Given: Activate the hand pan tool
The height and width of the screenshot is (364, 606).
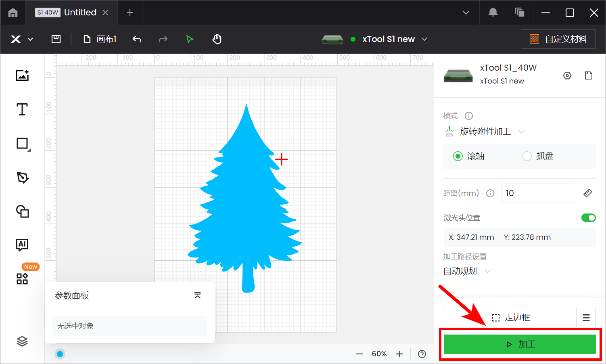Looking at the screenshot, I should [217, 39].
